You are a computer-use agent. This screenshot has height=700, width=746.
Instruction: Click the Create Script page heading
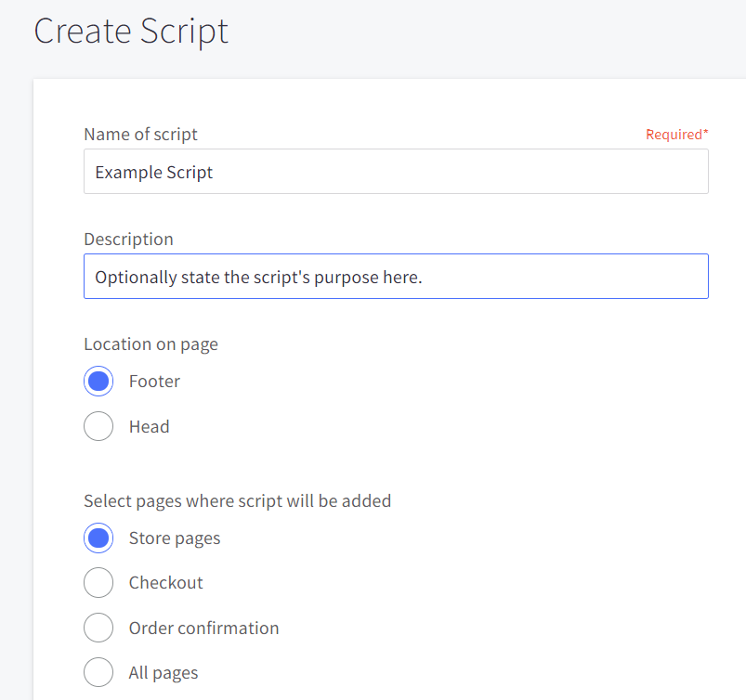click(131, 32)
